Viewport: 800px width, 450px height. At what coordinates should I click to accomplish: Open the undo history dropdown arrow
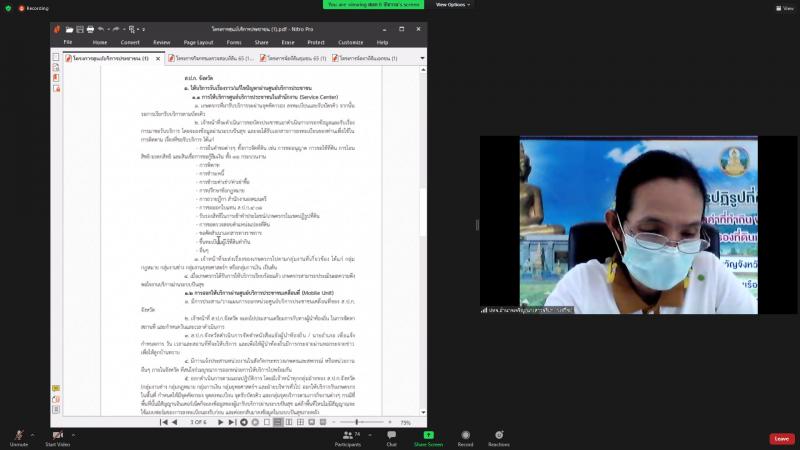click(108, 30)
